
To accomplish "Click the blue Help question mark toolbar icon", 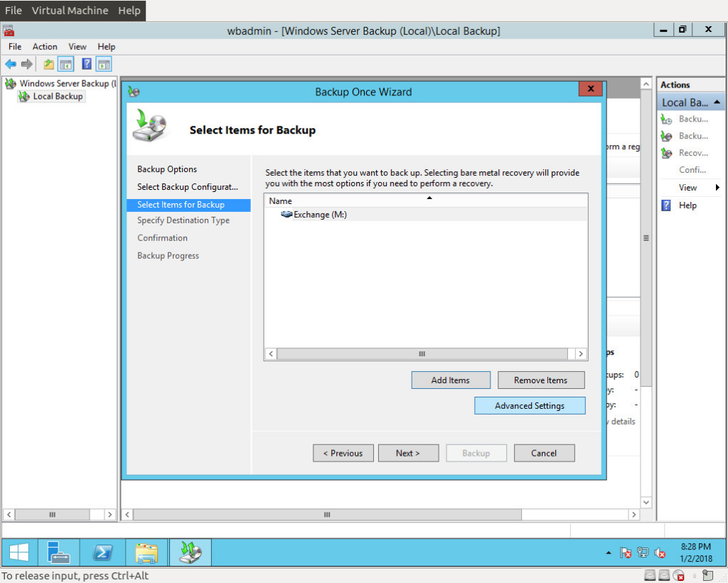I will click(86, 63).
